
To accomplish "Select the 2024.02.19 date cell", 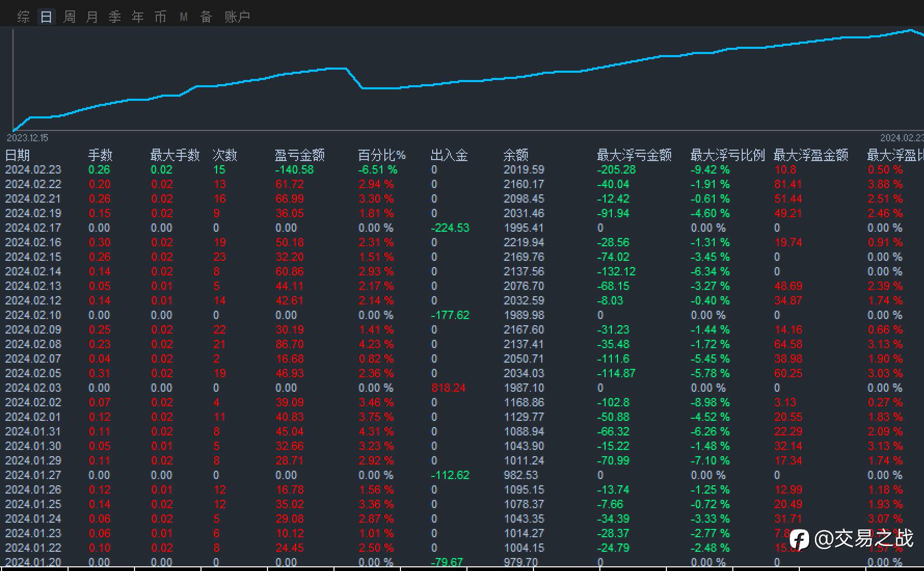I will tap(33, 214).
